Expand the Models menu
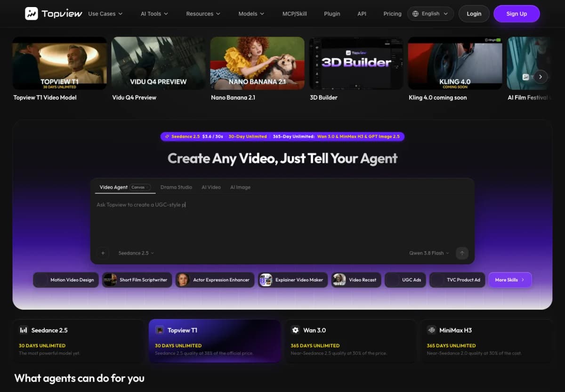The height and width of the screenshot is (392, 565). click(251, 14)
